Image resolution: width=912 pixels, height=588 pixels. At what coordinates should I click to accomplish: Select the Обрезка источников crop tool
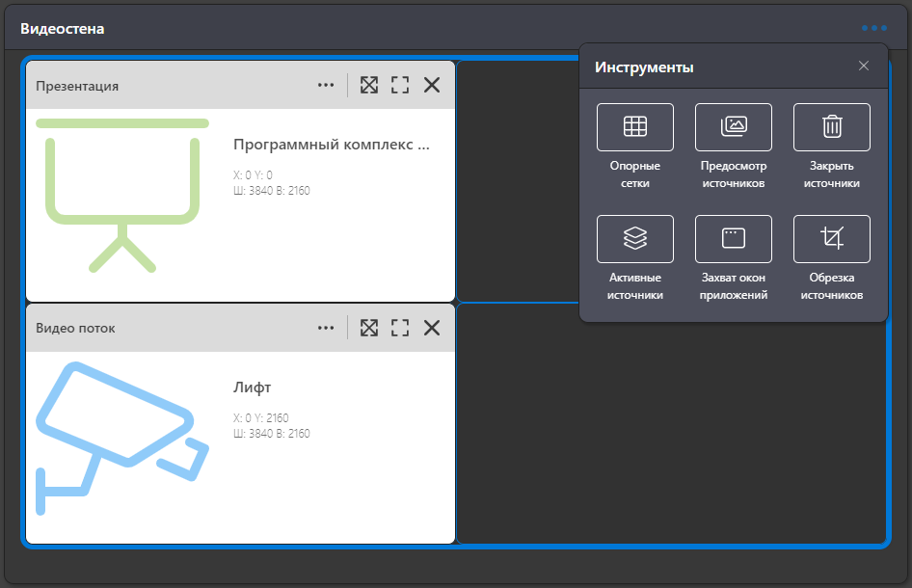[832, 239]
